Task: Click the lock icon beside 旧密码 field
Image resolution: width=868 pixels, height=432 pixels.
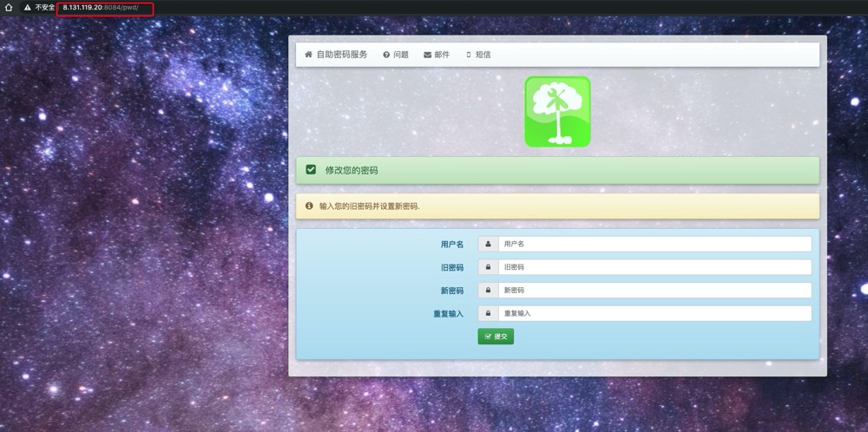Action: [488, 267]
